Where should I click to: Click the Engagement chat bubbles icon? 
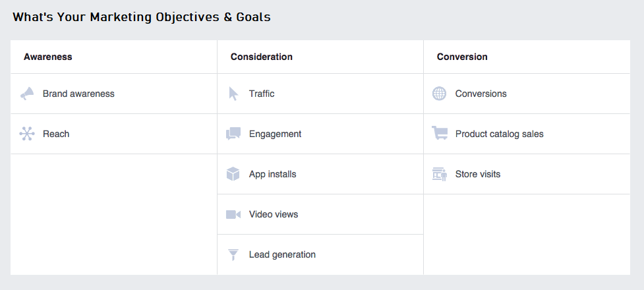click(x=233, y=134)
